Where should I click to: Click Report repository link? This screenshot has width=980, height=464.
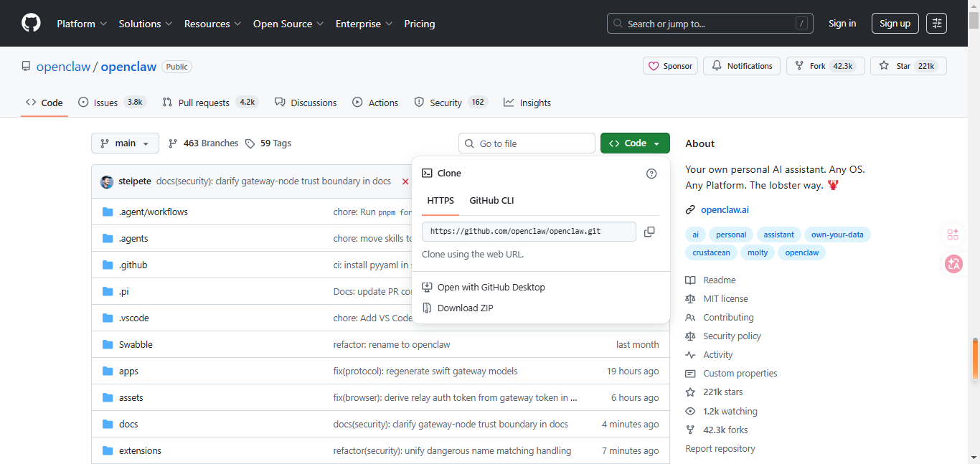[720, 448]
